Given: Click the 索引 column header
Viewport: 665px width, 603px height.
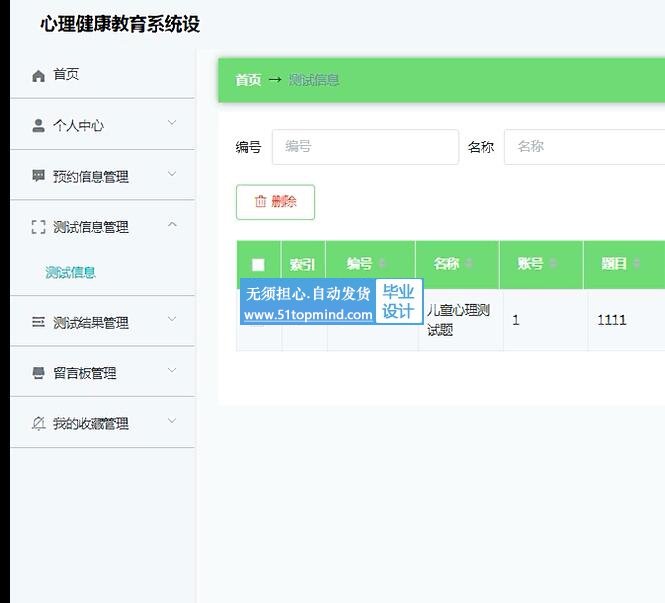Looking at the screenshot, I should coord(302,265).
